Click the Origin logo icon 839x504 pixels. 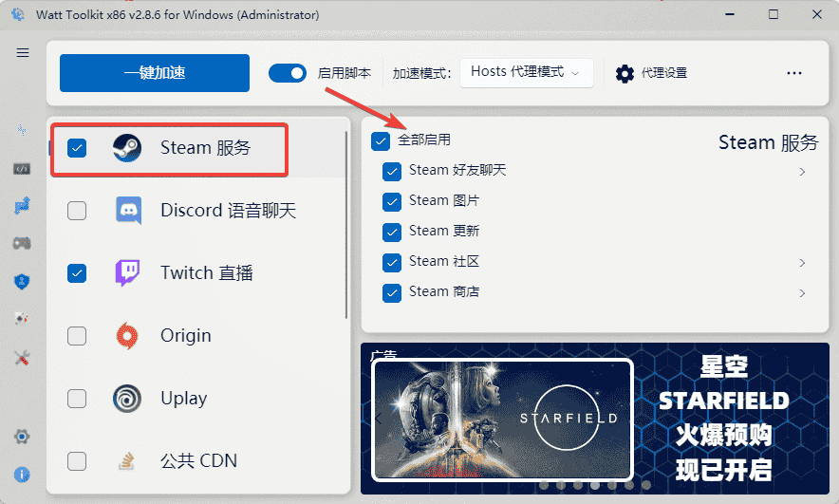coord(127,336)
